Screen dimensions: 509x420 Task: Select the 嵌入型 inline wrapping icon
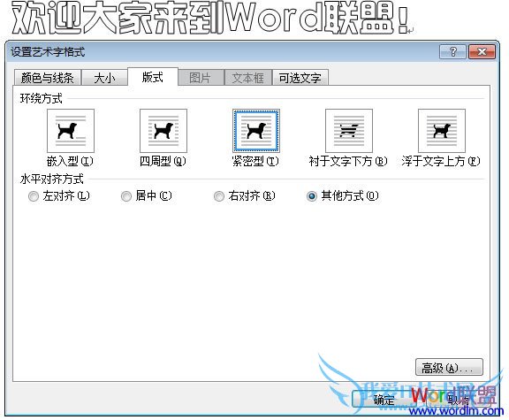coord(71,131)
